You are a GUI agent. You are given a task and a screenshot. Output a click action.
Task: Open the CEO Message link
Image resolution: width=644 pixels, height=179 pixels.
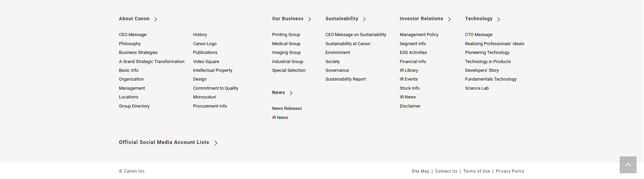pos(133,35)
